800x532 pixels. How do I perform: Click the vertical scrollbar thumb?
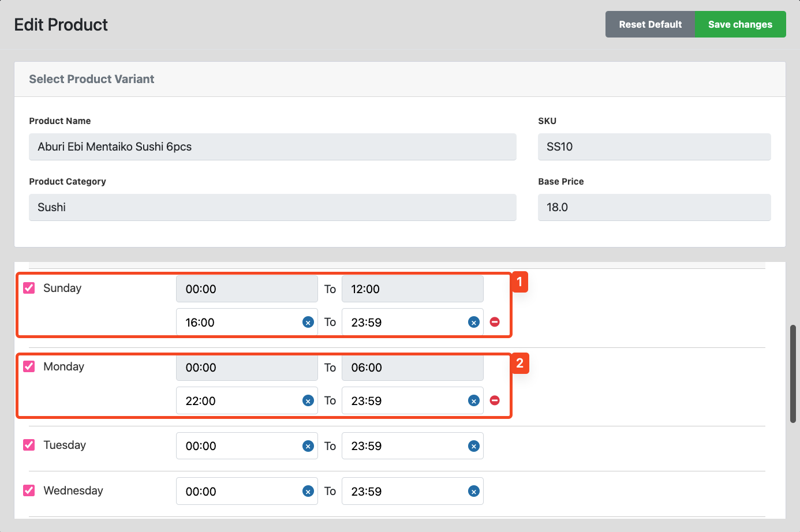pos(793,374)
